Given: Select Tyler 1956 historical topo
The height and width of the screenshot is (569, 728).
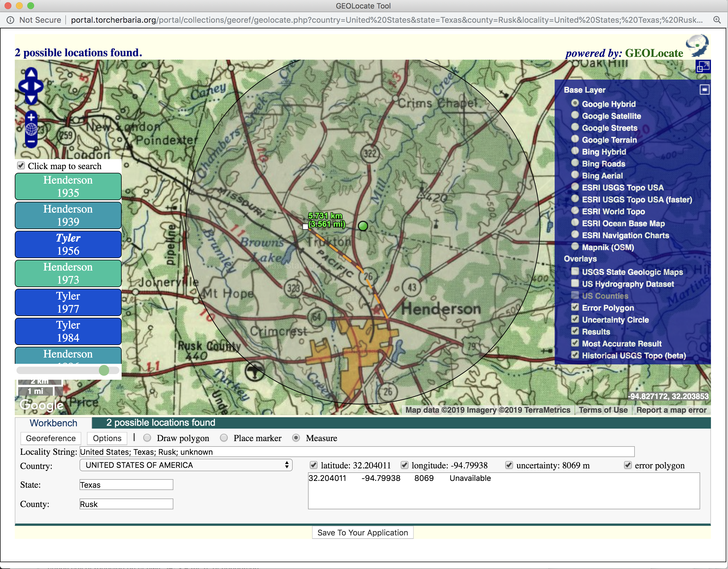Looking at the screenshot, I should point(68,244).
